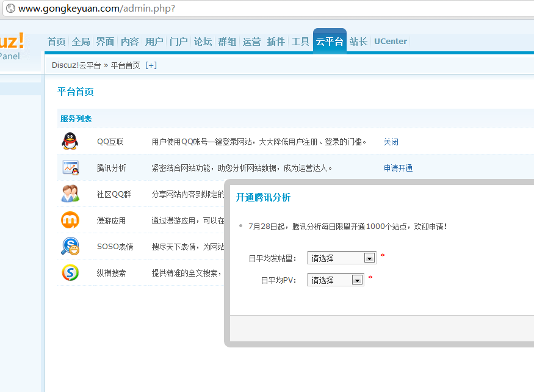Viewport: 534px width, 392px height.
Task: Switch to the 工具 tab
Action: (300, 42)
